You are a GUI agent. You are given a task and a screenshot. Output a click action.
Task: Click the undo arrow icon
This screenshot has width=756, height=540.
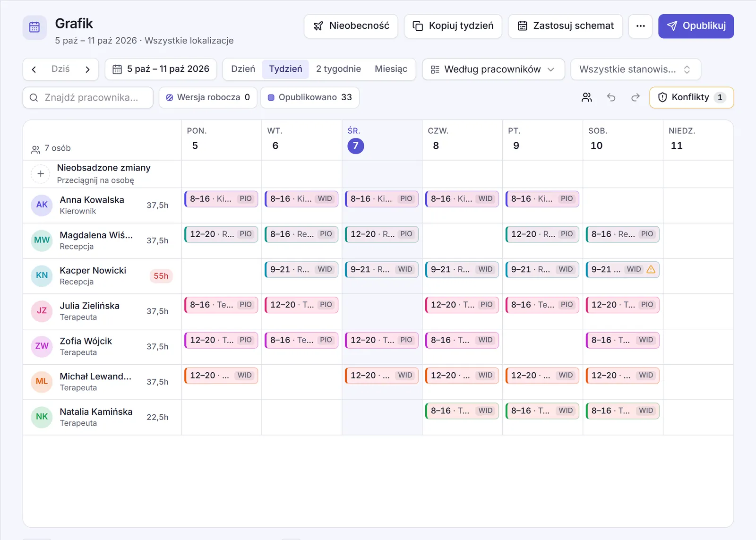click(611, 97)
